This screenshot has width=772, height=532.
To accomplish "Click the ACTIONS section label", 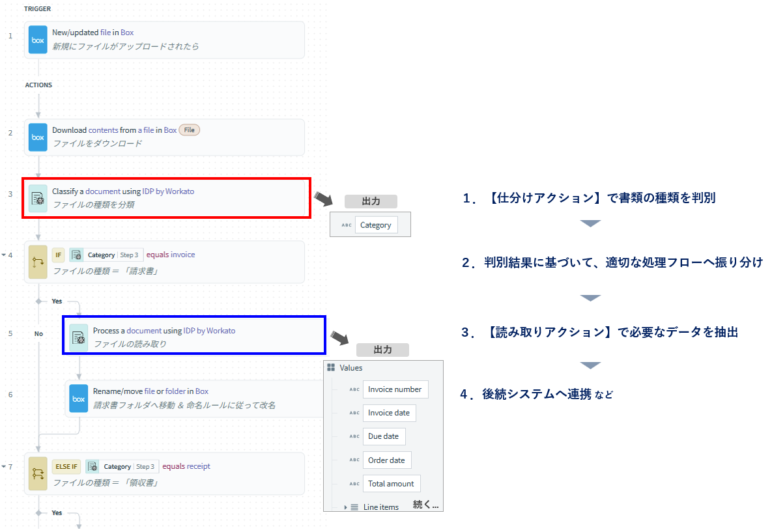I will tap(39, 85).
